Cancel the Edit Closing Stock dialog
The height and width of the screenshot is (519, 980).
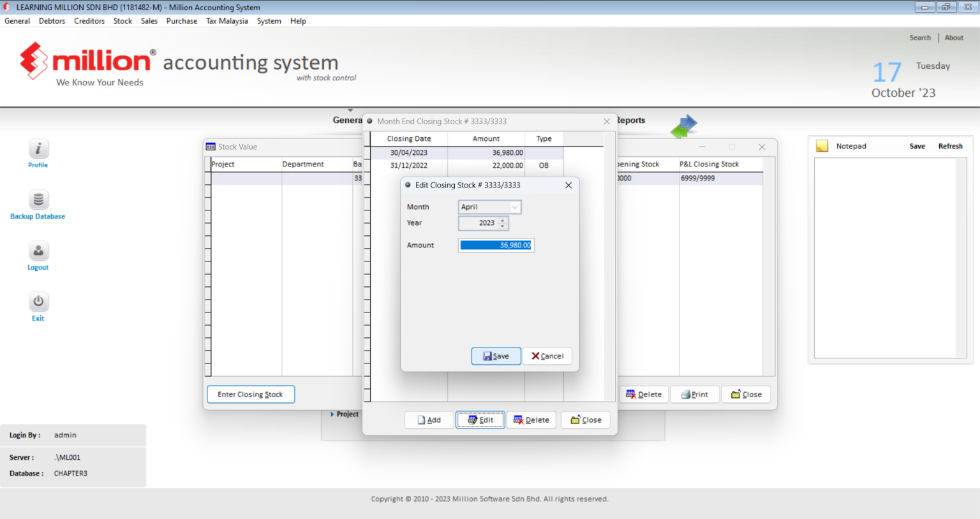[x=547, y=356]
